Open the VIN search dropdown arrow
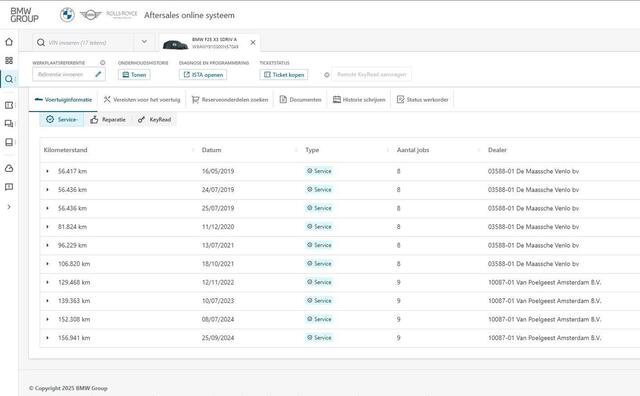The width and height of the screenshot is (640, 396). 144,42
